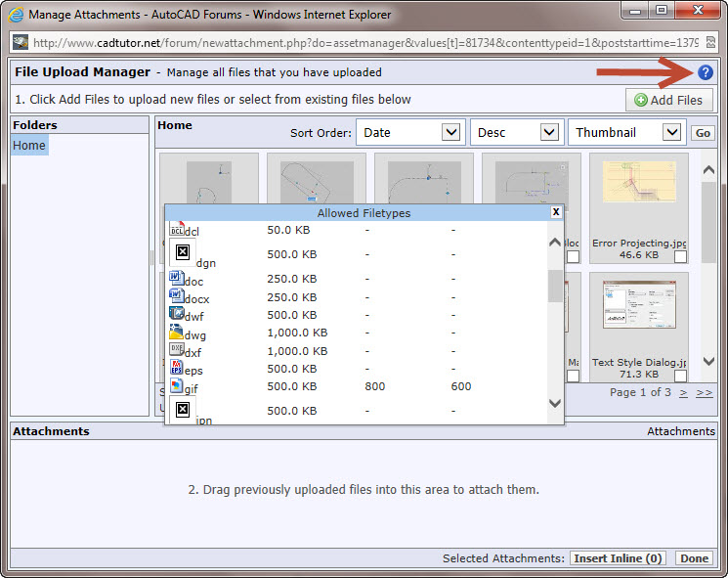Tick the checkbox of the fourth top-row thumbnail
Image resolution: width=728 pixels, height=578 pixels.
(573, 256)
